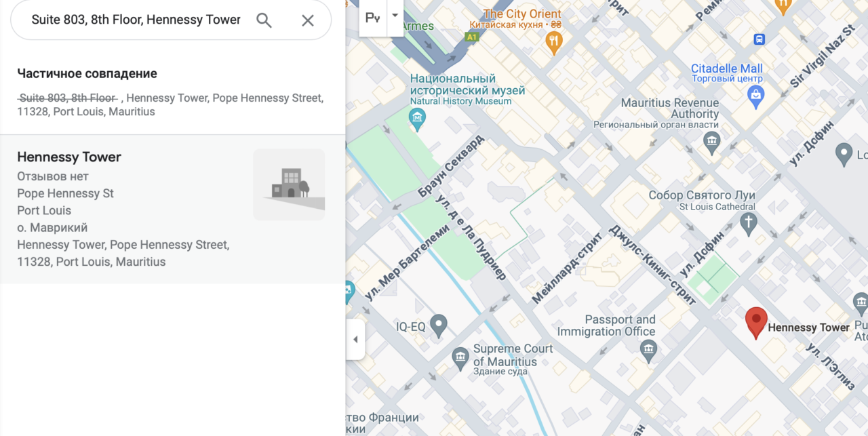Viewport: 868px width, 436px height.
Task: Click the A1 road shield marker
Action: point(472,37)
